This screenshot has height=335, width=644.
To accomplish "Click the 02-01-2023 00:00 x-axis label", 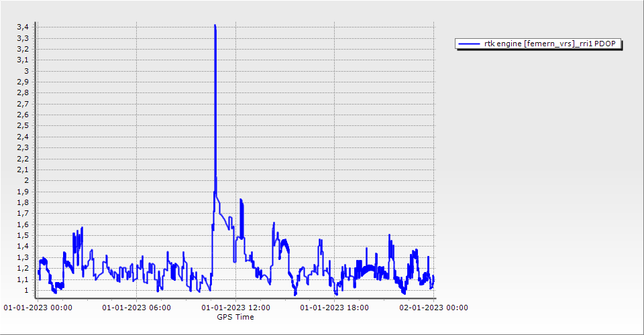I will pos(433,308).
